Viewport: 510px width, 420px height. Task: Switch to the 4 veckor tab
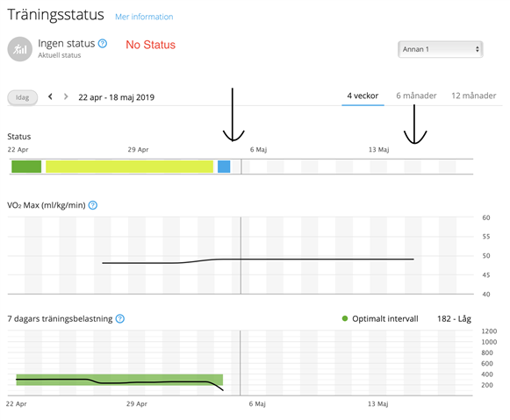[363, 96]
